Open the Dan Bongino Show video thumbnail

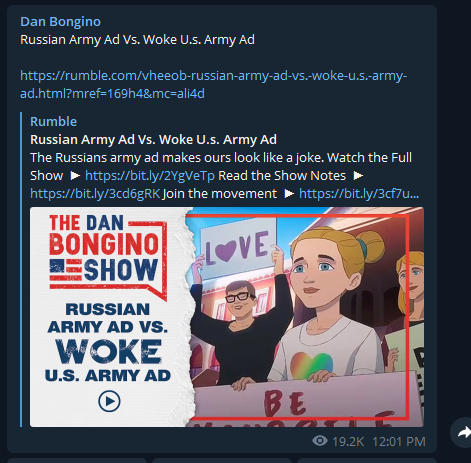coord(227,317)
